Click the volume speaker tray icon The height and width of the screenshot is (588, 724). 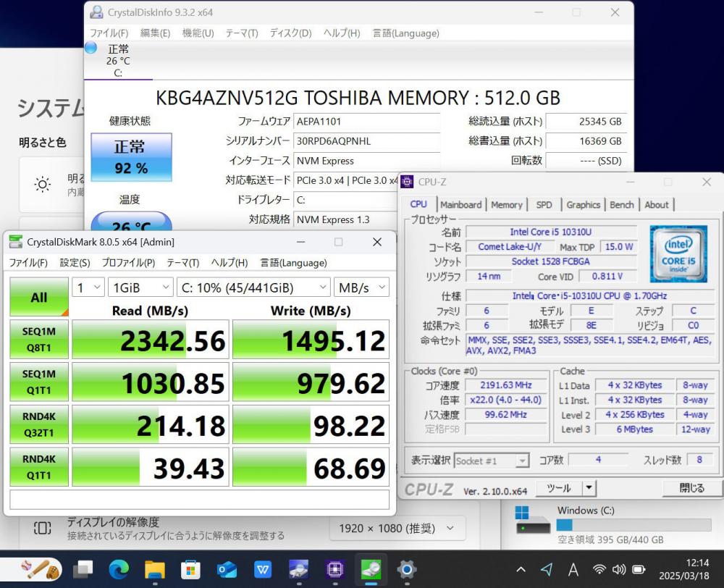(619, 569)
